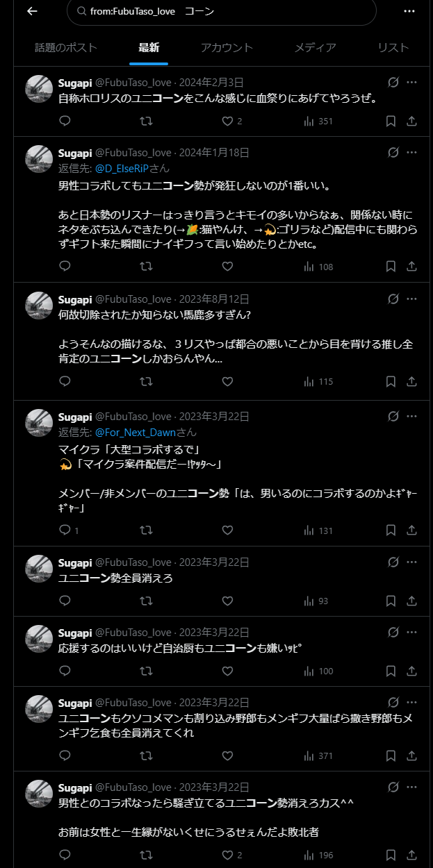Repost the January 18, 2024 post
The height and width of the screenshot is (868, 433).
coord(146,266)
